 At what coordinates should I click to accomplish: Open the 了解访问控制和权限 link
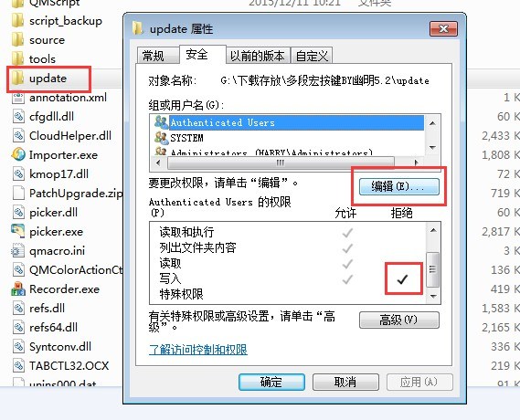click(198, 350)
